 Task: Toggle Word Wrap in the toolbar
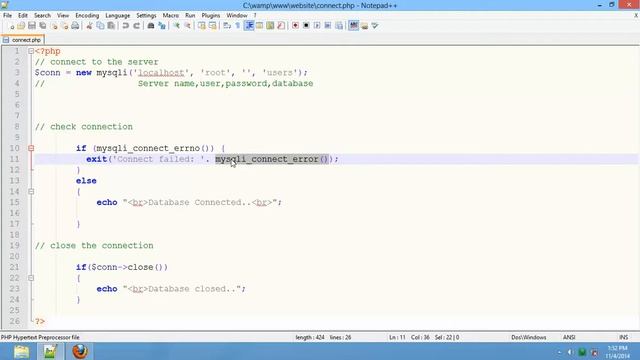pos(227,26)
